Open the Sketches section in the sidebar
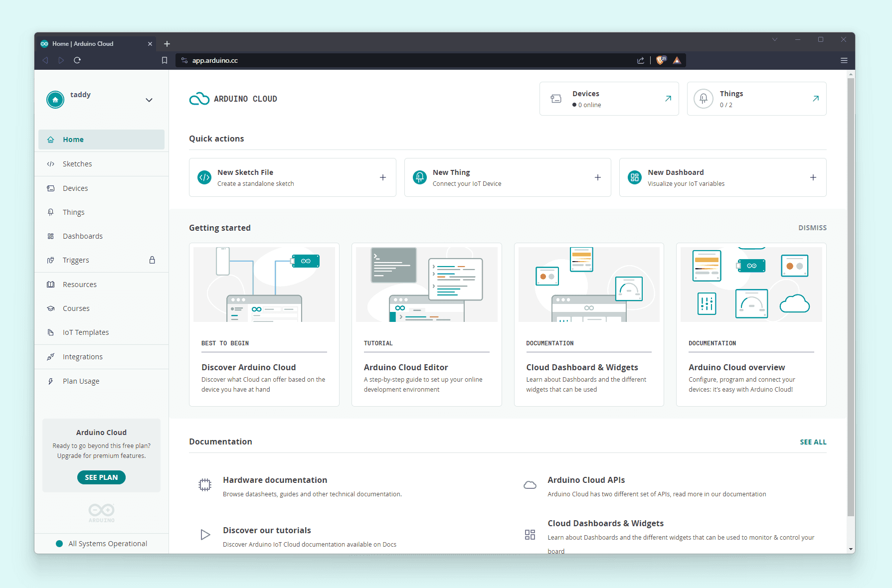This screenshot has width=892, height=588. point(77,163)
